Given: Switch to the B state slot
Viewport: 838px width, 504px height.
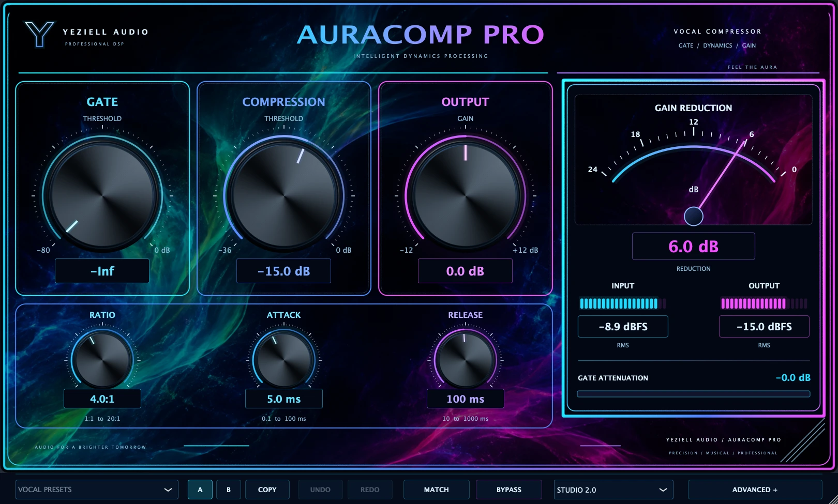Looking at the screenshot, I should pos(229,490).
